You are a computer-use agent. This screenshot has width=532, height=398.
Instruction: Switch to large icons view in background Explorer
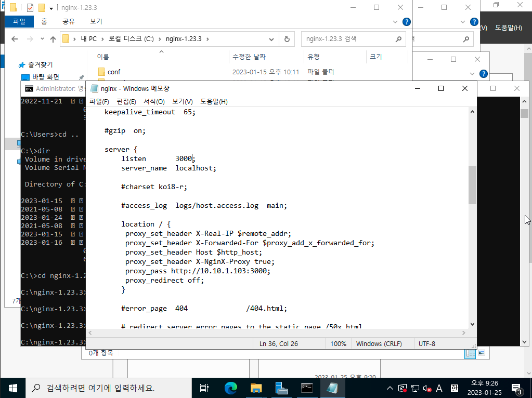pyautogui.click(x=482, y=353)
